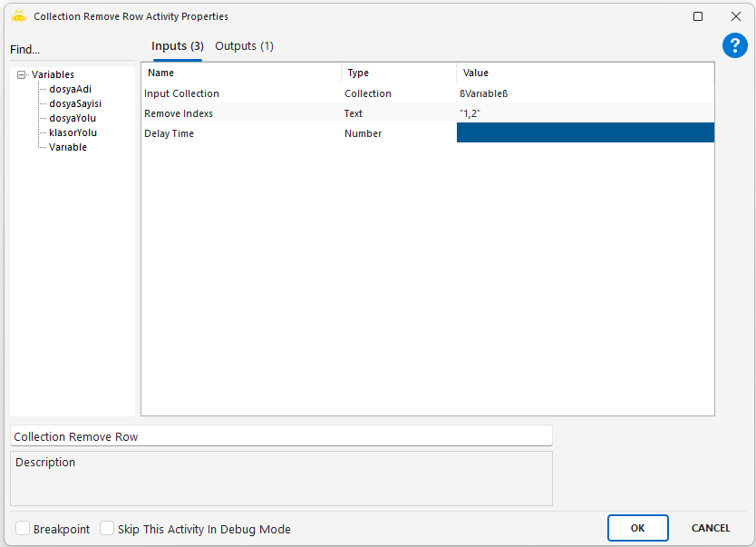Edit the Remove Indexs value field

[x=585, y=113]
